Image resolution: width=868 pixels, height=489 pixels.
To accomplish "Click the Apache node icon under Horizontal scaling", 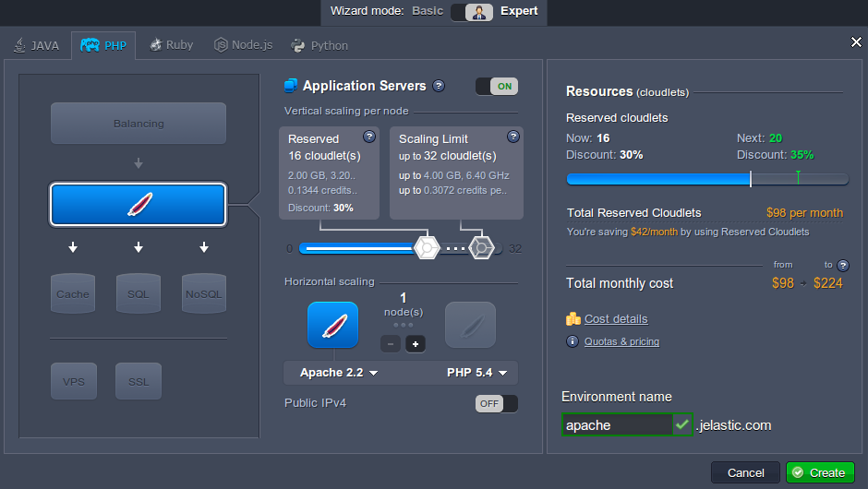I will 332,325.
